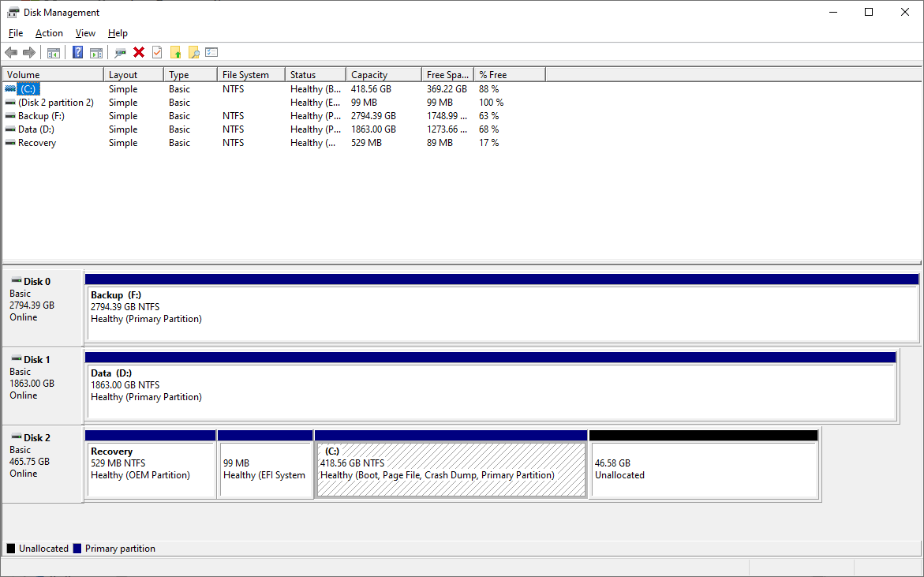Click the black Unallocated legend swatch
The height and width of the screenshot is (577, 924).
10,549
